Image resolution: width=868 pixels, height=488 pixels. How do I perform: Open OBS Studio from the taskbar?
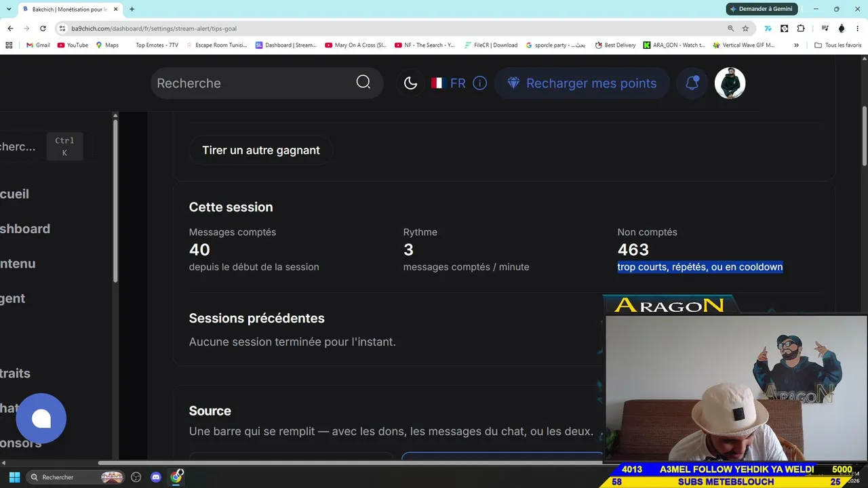(136, 477)
